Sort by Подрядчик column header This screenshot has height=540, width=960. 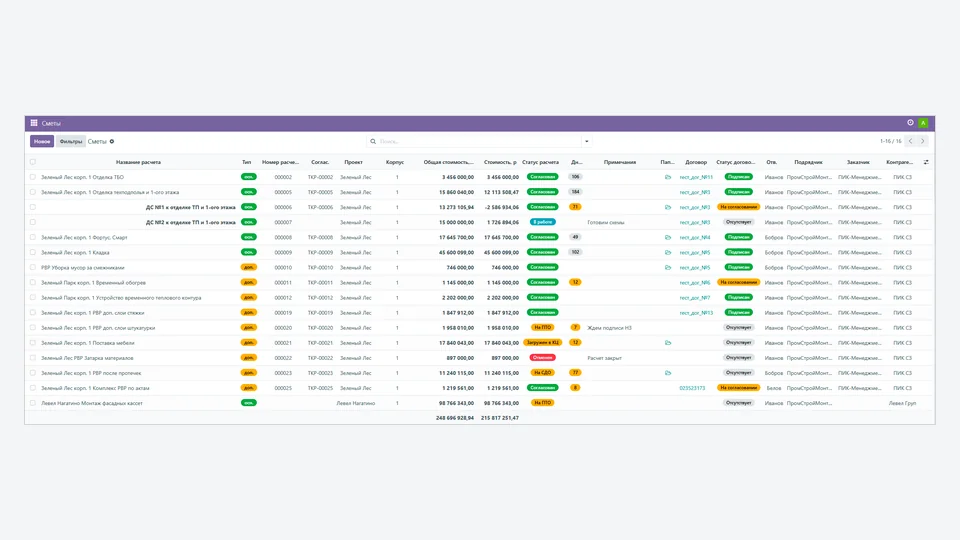[x=808, y=162]
